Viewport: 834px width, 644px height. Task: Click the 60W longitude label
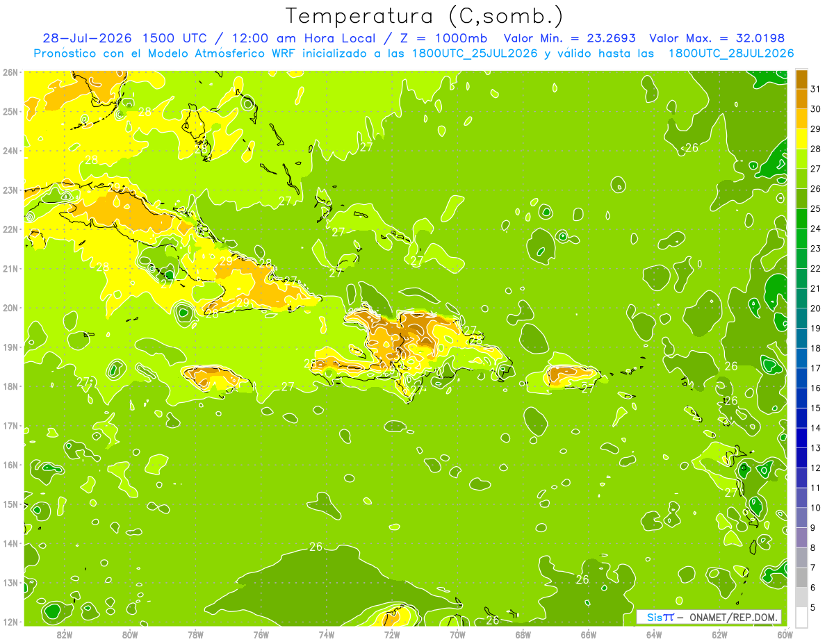tap(785, 634)
